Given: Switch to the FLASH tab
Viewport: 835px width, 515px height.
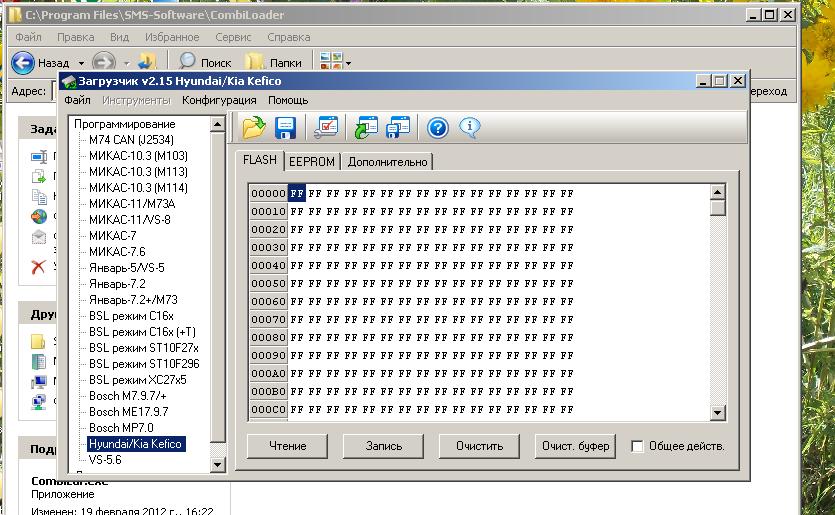Looking at the screenshot, I should coord(259,160).
